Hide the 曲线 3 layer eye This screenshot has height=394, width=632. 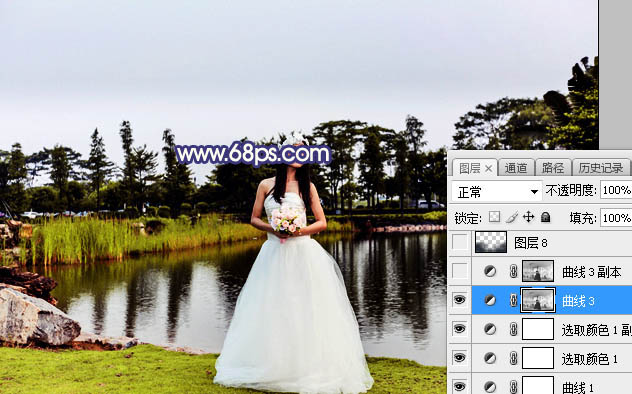(459, 300)
